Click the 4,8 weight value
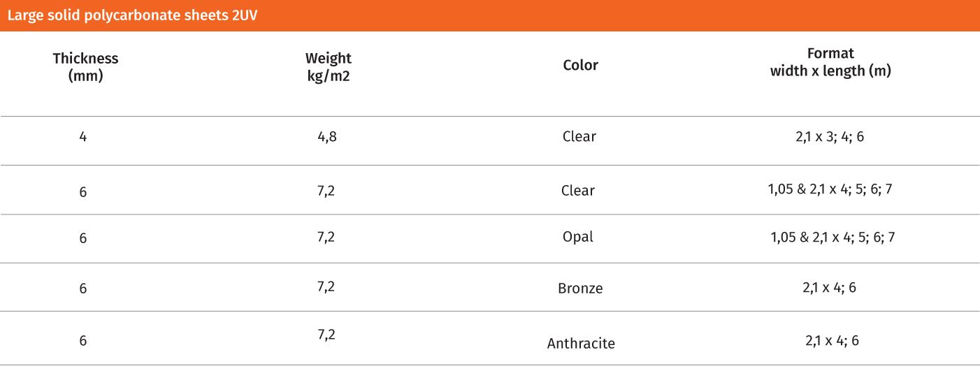The height and width of the screenshot is (366, 980). pos(326,137)
